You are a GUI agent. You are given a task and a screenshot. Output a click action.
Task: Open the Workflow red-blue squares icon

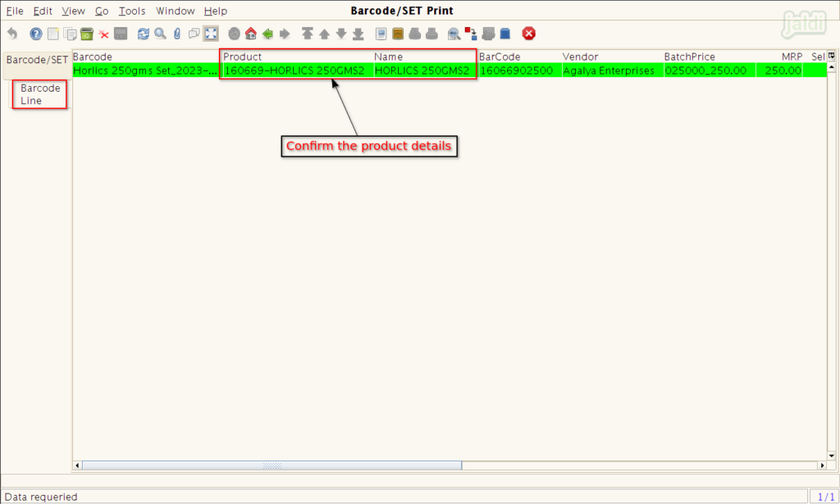click(471, 34)
